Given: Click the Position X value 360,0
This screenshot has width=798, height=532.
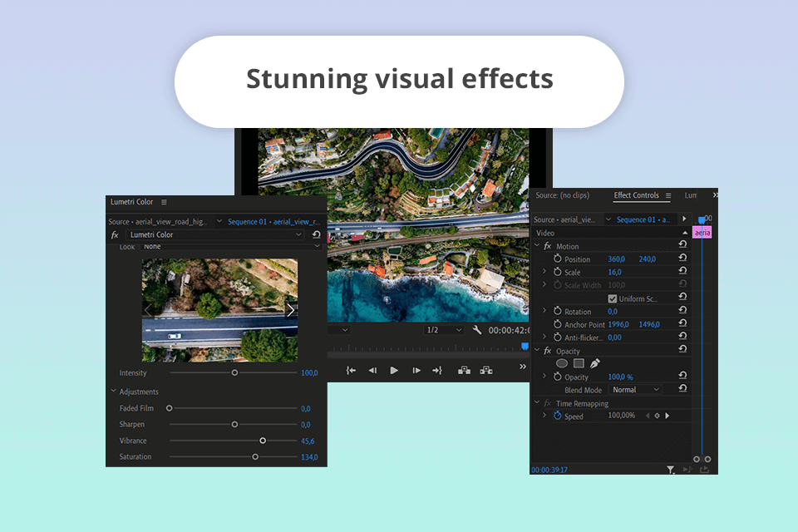Looking at the screenshot, I should [616, 259].
